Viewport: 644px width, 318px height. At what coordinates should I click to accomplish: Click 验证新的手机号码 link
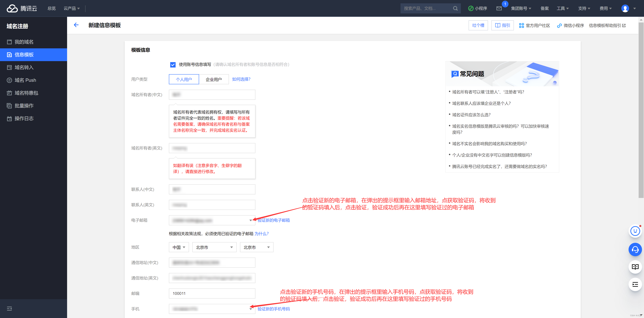[x=274, y=309]
